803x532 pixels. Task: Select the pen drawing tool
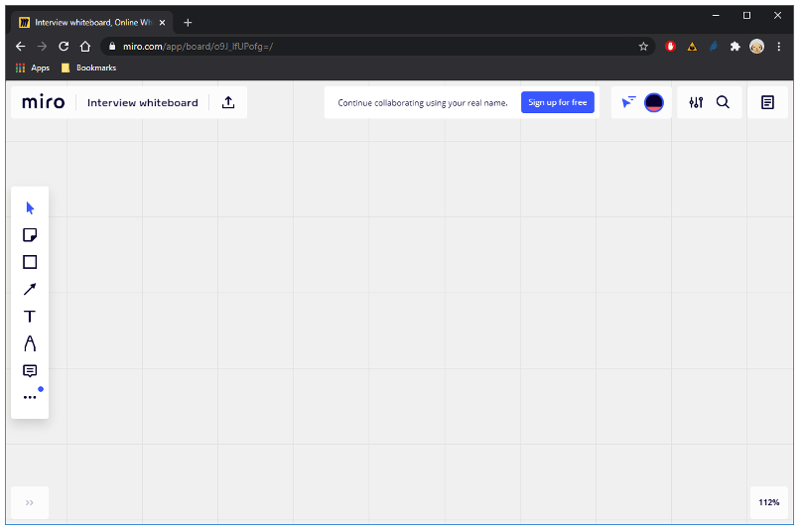(x=30, y=343)
